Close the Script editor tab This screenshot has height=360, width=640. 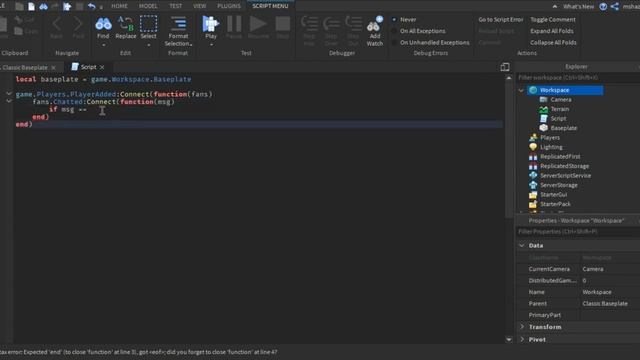102,67
